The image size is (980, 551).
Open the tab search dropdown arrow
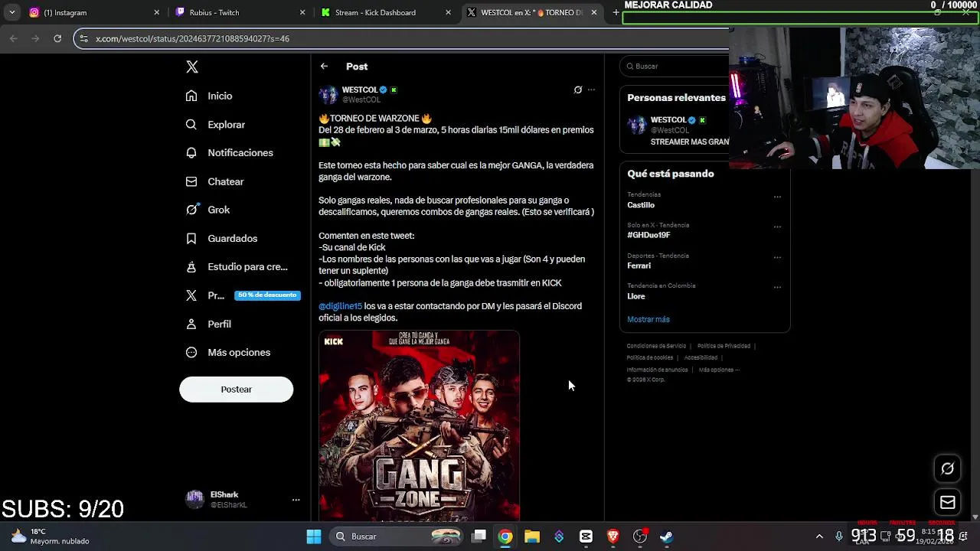tap(11, 12)
